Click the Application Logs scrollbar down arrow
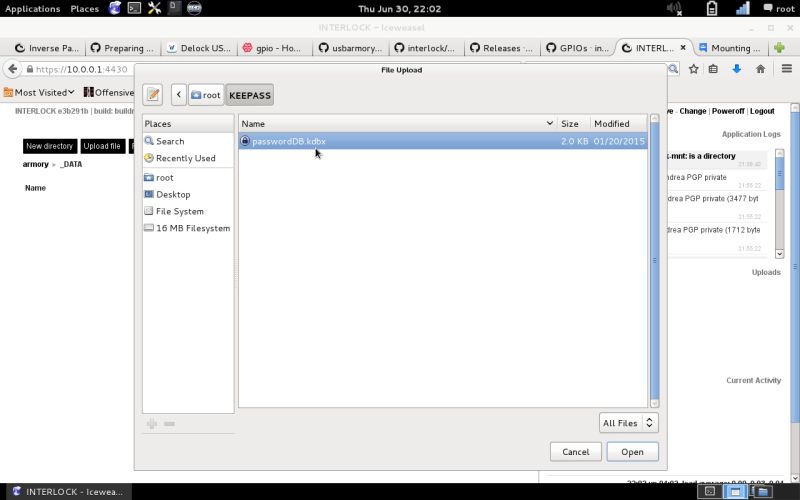This screenshot has height=500, width=800. tap(780, 254)
